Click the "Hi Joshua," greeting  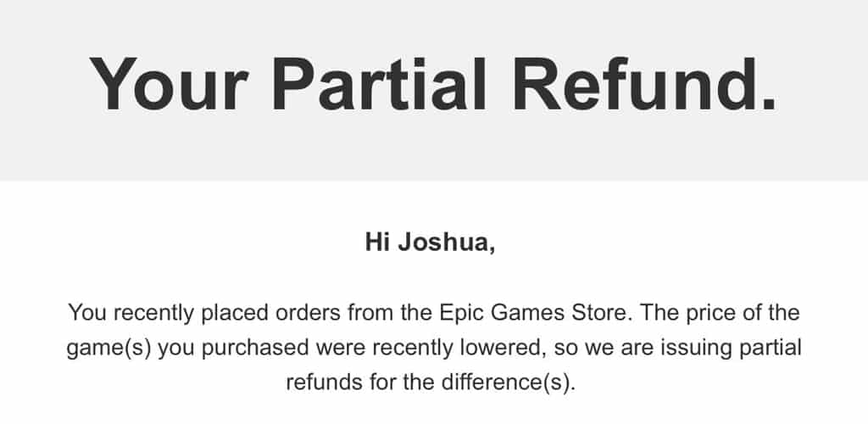point(430,243)
